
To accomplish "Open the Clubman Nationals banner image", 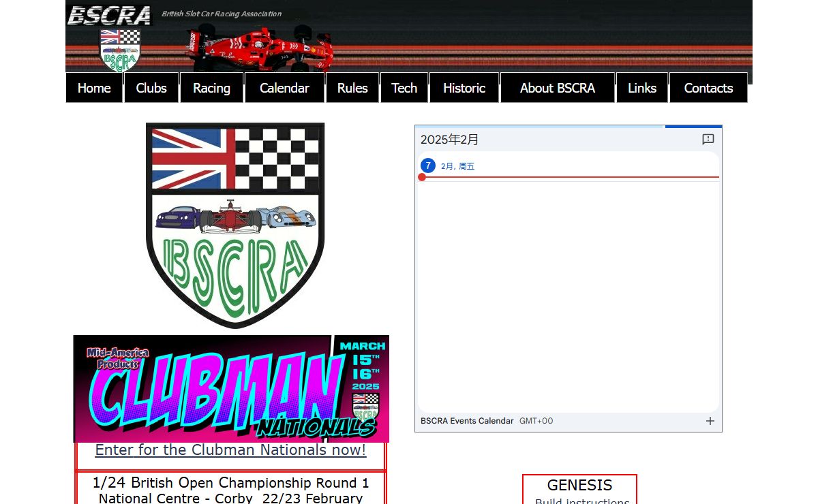I will pyautogui.click(x=231, y=389).
